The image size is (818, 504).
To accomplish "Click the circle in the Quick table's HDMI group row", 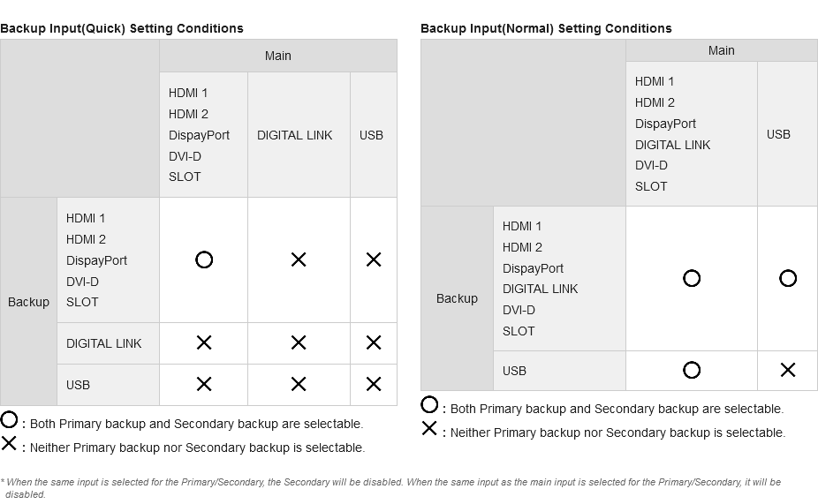I will coord(204,260).
